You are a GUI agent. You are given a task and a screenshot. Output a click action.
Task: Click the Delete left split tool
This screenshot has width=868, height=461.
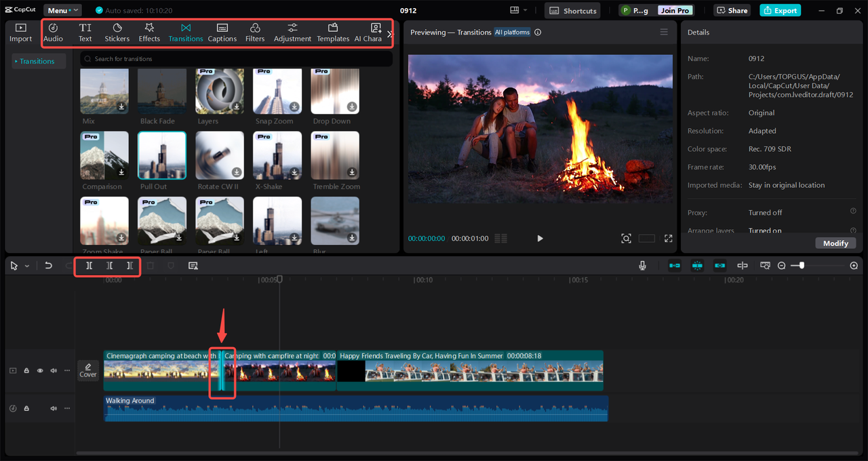(109, 266)
